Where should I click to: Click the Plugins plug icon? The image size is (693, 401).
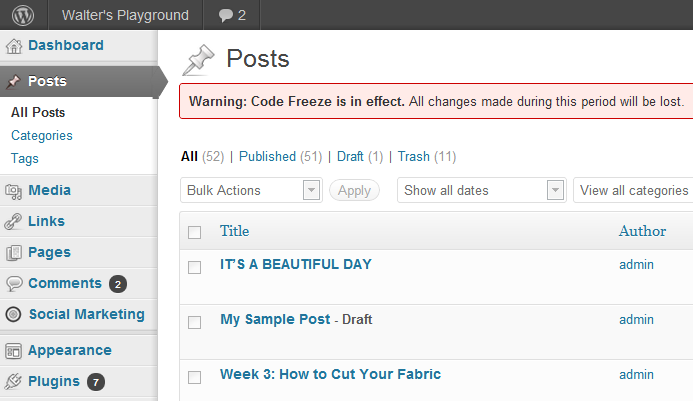(13, 381)
